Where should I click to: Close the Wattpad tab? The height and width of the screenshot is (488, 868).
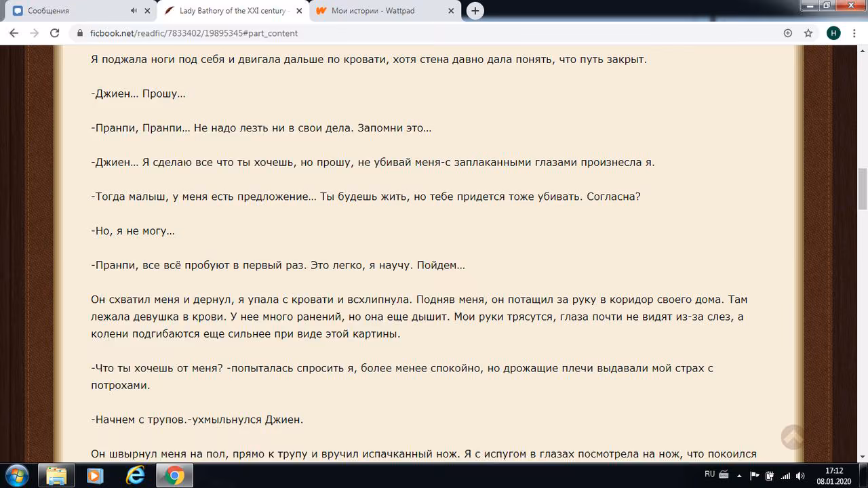click(x=451, y=11)
